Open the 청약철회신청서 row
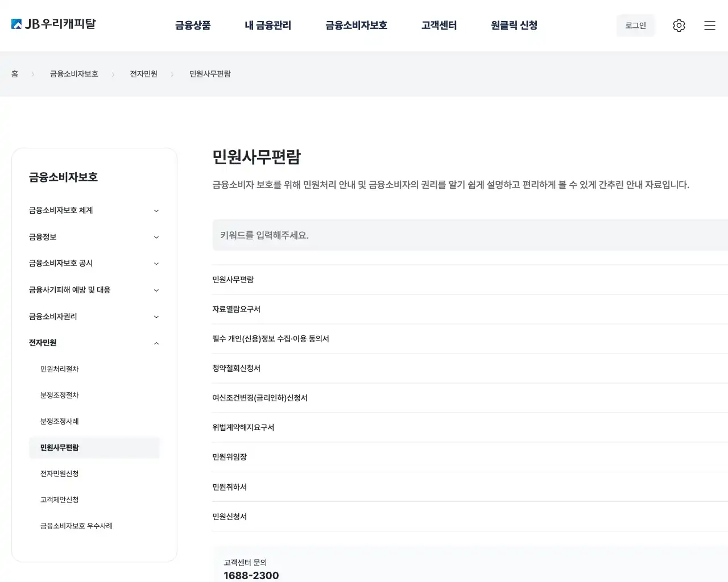 [x=470, y=368]
